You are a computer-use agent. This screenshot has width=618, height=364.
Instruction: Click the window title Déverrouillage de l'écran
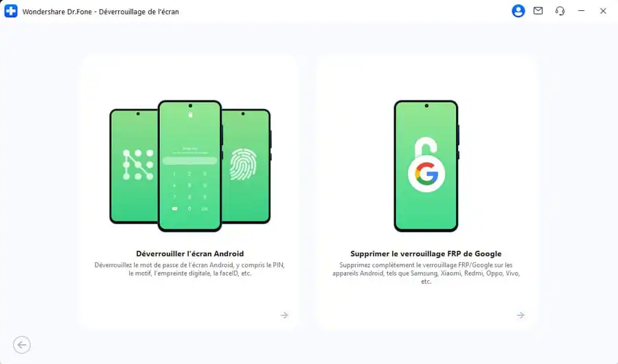pyautogui.click(x=139, y=12)
